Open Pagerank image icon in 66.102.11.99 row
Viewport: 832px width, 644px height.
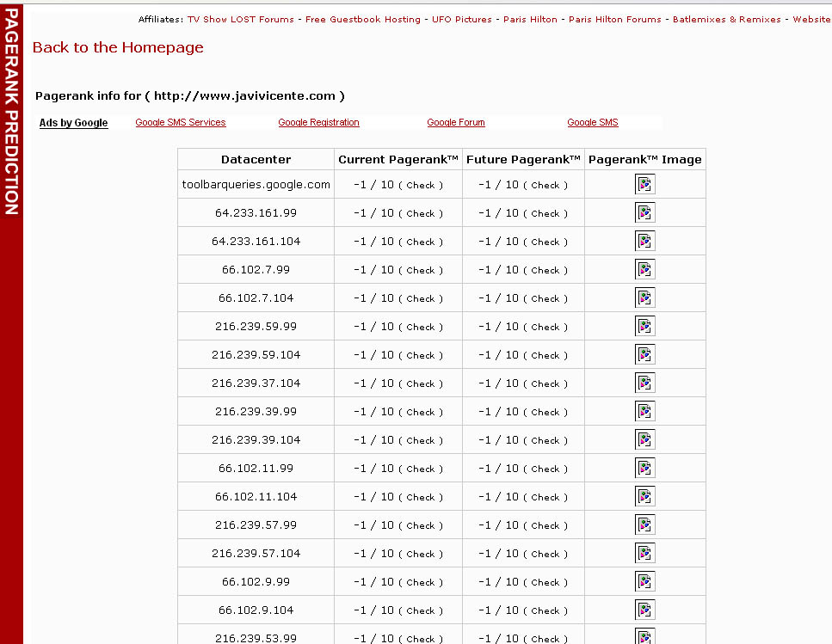tap(644, 468)
